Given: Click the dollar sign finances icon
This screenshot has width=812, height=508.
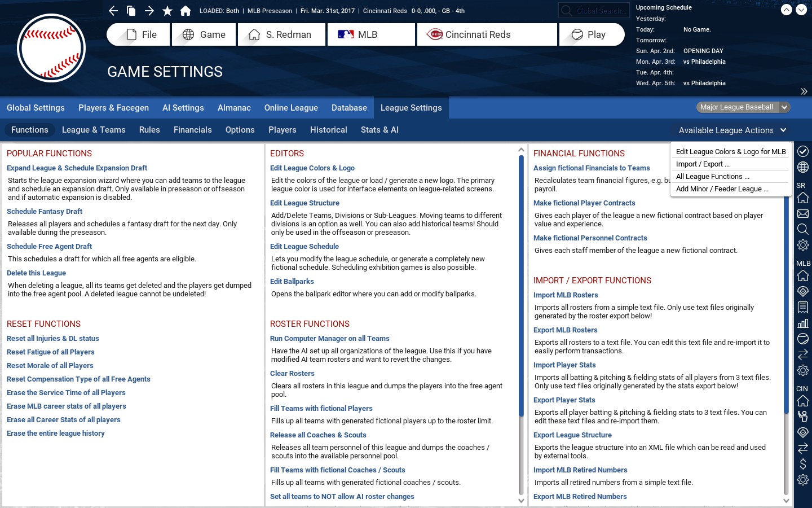Looking at the screenshot, I should pos(802,464).
